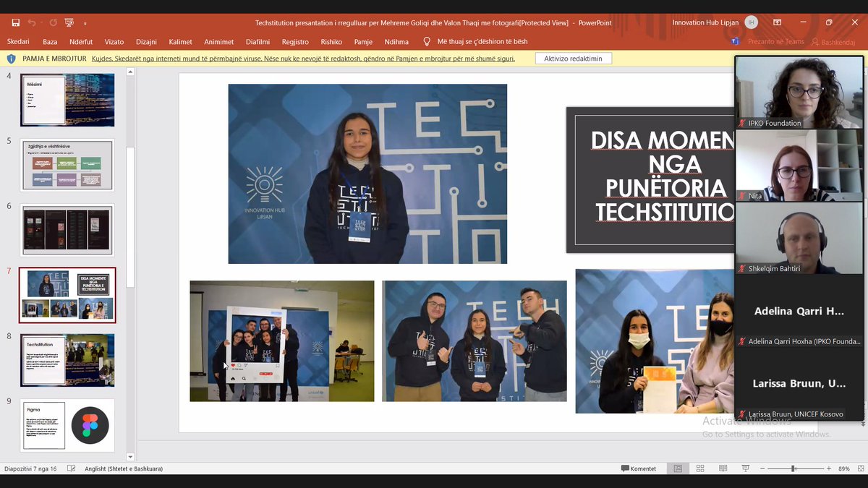The width and height of the screenshot is (868, 488).
Task: Select slide 6 thumbnail
Action: pos(67,230)
